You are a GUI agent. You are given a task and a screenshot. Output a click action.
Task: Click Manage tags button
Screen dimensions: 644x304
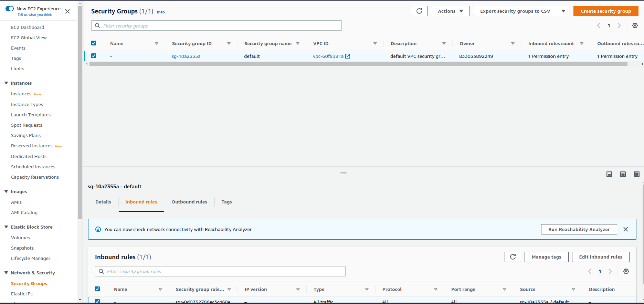tap(546, 257)
